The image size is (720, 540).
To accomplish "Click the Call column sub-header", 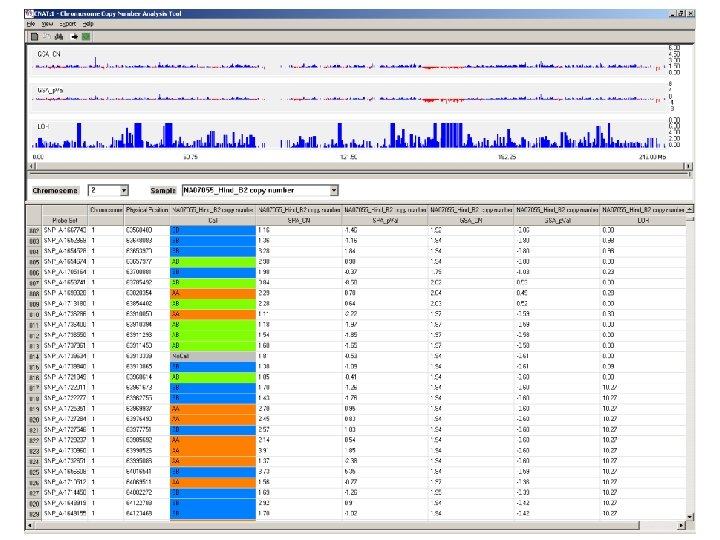I will coord(213,221).
